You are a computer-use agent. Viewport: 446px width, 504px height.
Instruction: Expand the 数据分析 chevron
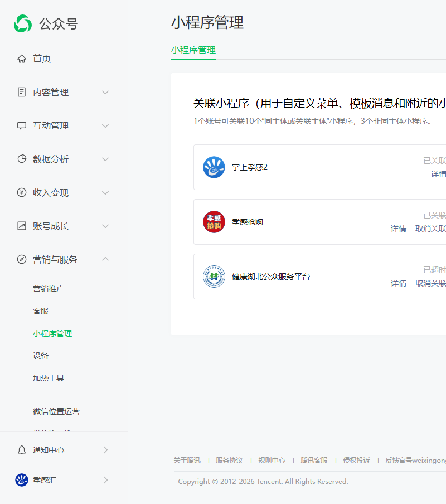pyautogui.click(x=105, y=159)
